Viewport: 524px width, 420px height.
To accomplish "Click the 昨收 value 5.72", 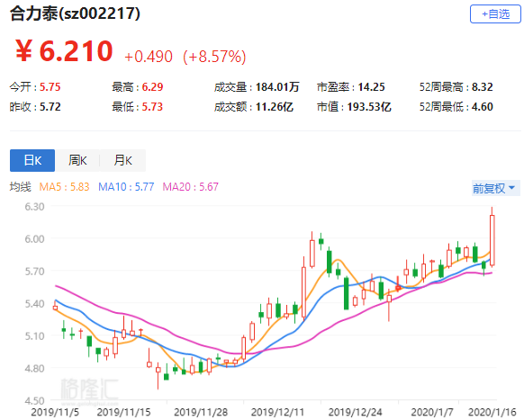I will [x=50, y=107].
